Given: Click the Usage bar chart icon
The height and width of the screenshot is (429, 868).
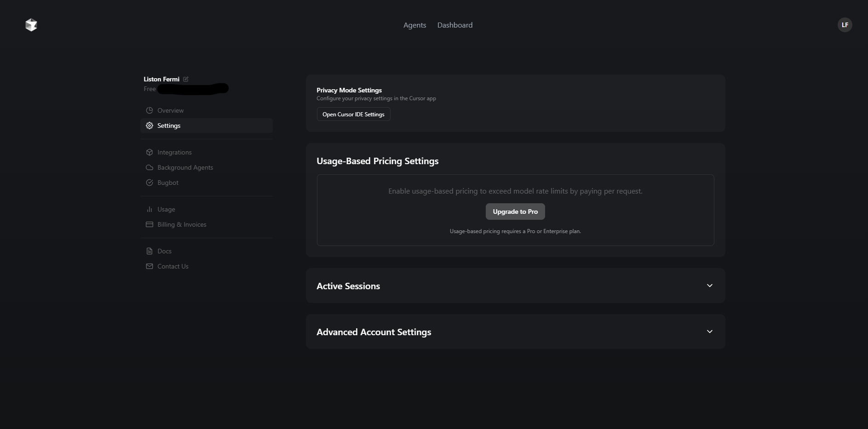Looking at the screenshot, I should [149, 209].
